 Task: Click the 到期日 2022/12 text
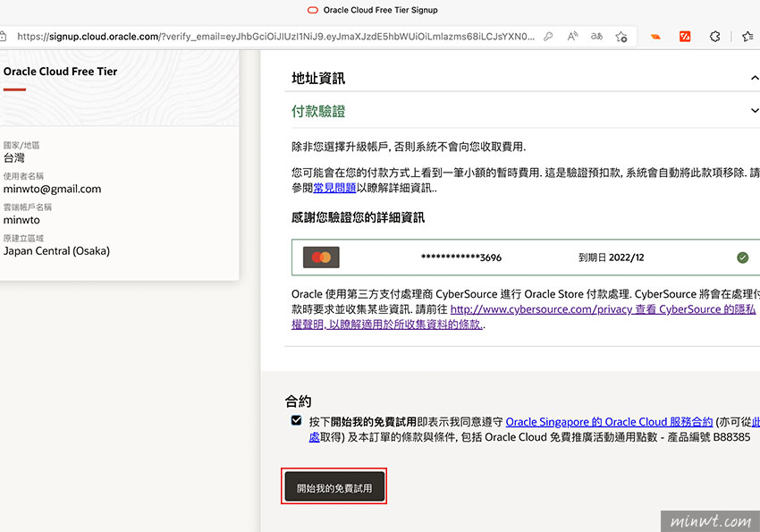point(612,258)
